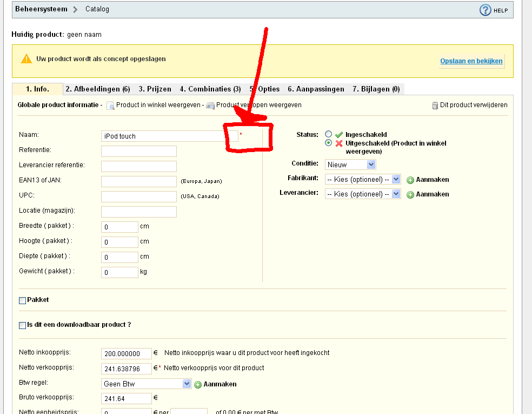The height and width of the screenshot is (414, 532).
Task: Select the Ingeschakeld status radio button
Action: pyautogui.click(x=328, y=134)
